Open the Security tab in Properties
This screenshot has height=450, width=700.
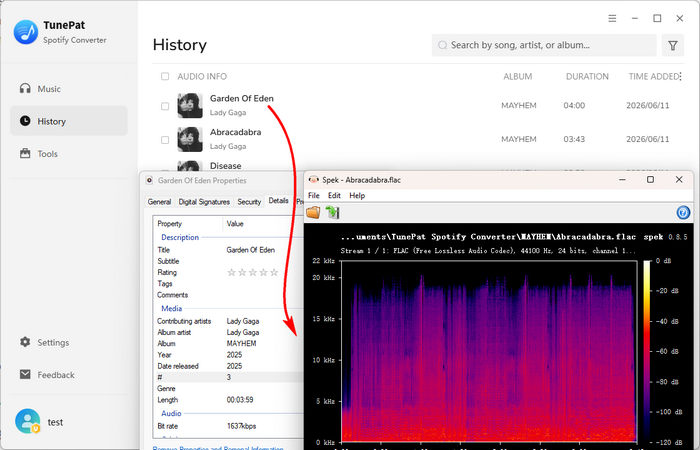(249, 202)
